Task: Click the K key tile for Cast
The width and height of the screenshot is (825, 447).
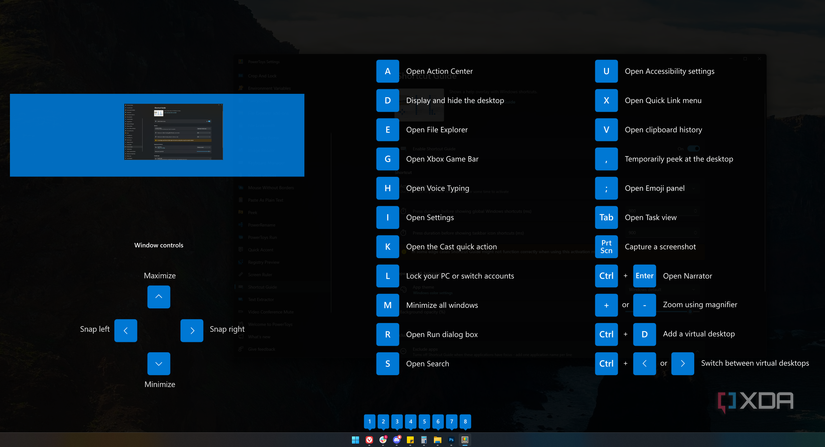Action: (x=388, y=247)
